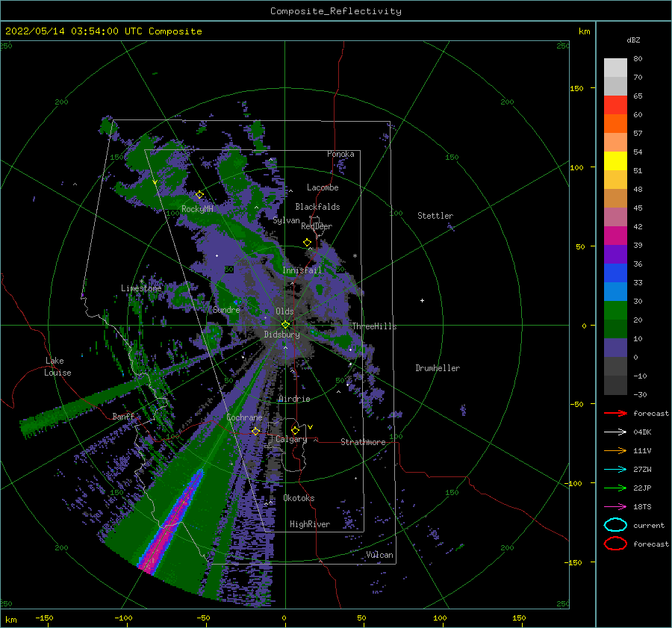This screenshot has width=672, height=628.
Task: Click the Sundre map label
Action: (x=226, y=309)
